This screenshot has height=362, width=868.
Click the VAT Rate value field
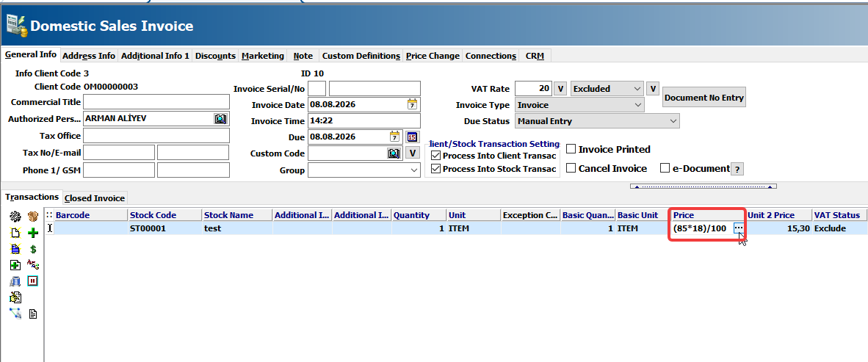click(534, 89)
